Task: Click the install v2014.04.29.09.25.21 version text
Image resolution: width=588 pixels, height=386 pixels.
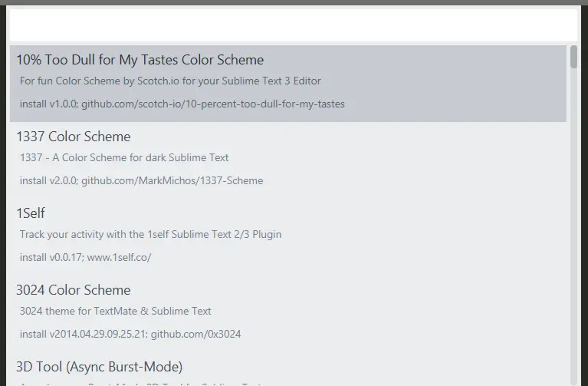Action: coord(83,334)
